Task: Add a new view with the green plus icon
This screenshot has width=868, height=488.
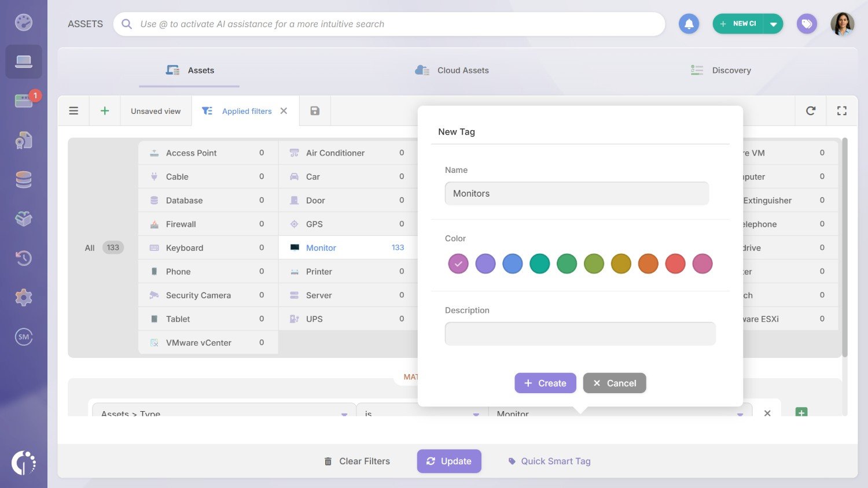Action: click(x=105, y=110)
